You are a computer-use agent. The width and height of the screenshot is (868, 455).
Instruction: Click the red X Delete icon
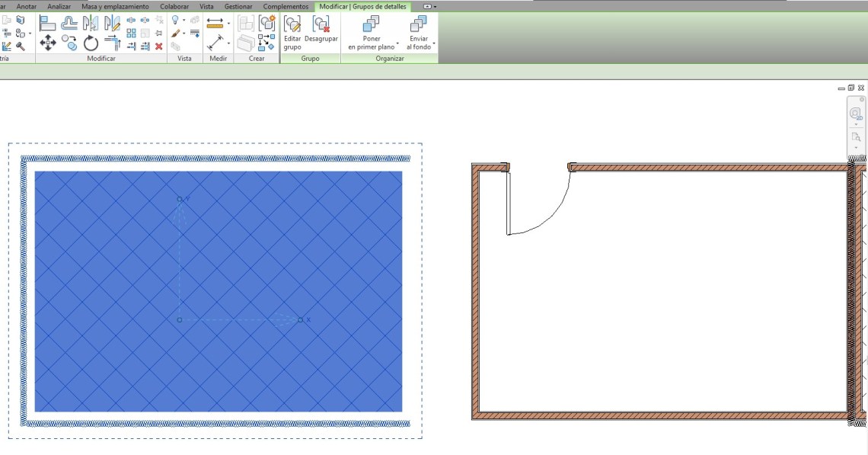(x=158, y=46)
